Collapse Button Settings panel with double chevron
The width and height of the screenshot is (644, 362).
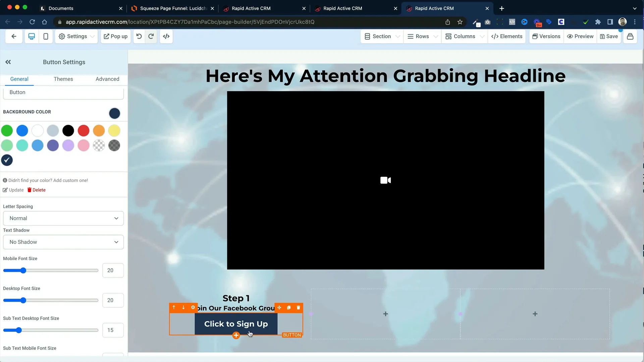click(x=8, y=62)
